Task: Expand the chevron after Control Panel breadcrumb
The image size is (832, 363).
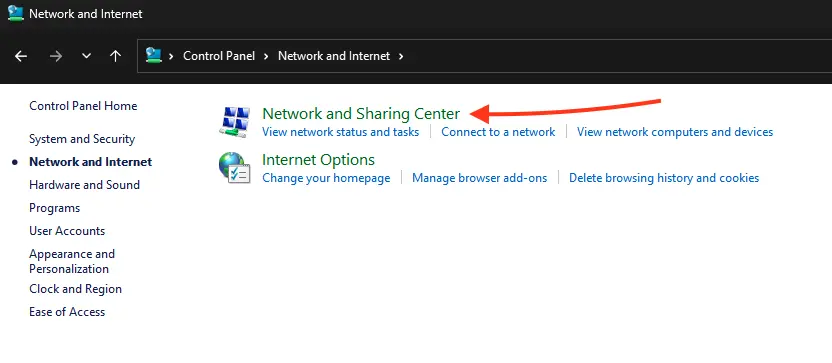Action: click(x=266, y=56)
